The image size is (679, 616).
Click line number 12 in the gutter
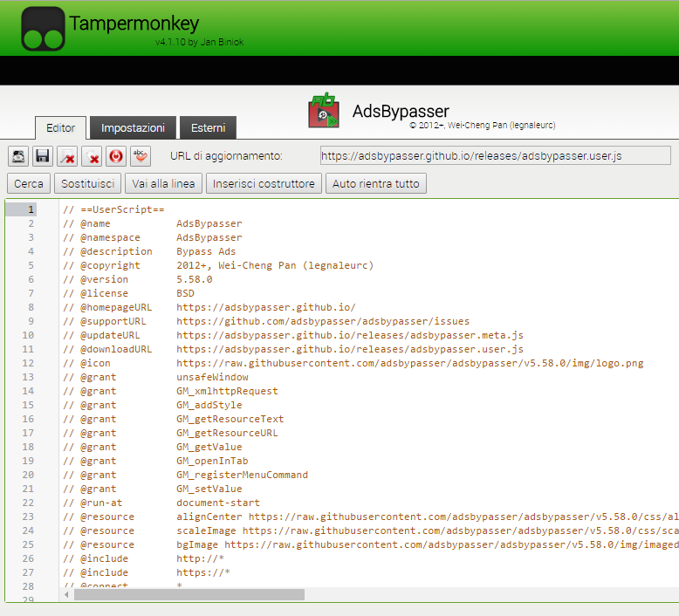[28, 363]
